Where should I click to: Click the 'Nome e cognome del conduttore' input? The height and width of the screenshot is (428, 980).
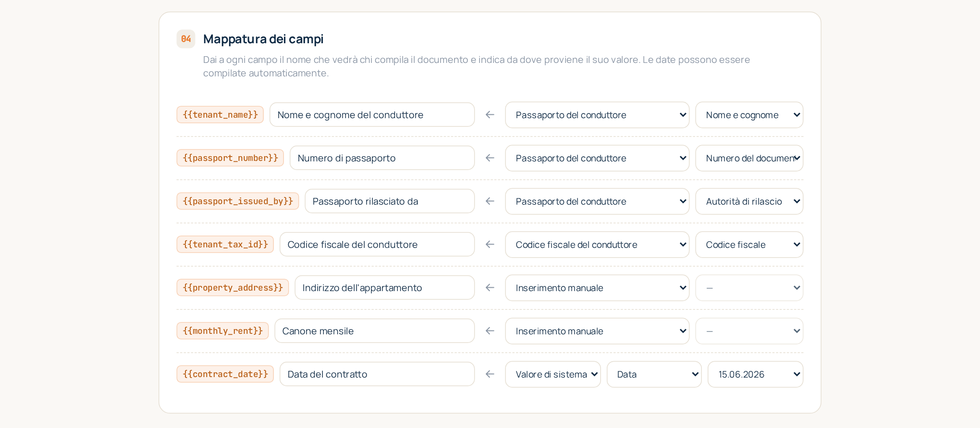pyautogui.click(x=372, y=115)
